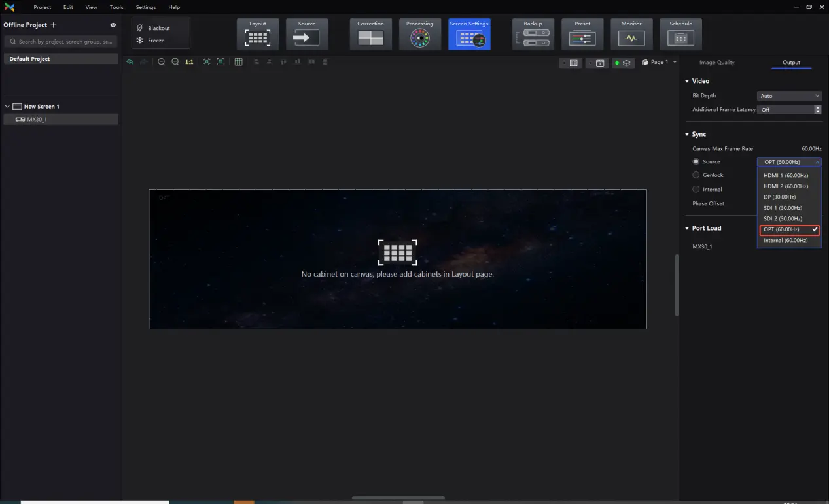Switch to the Image Quality tab
The height and width of the screenshot is (504, 829).
point(716,63)
